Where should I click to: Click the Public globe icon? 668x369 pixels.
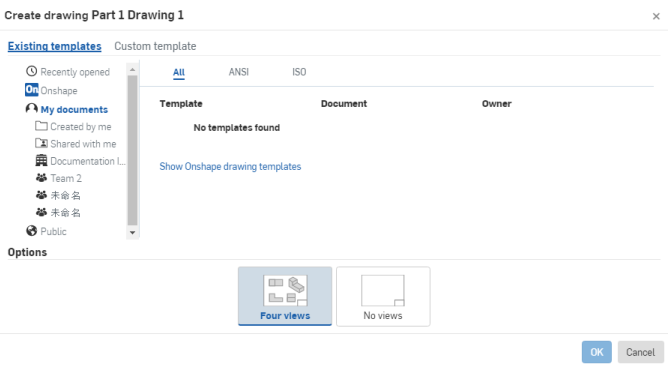tap(32, 231)
